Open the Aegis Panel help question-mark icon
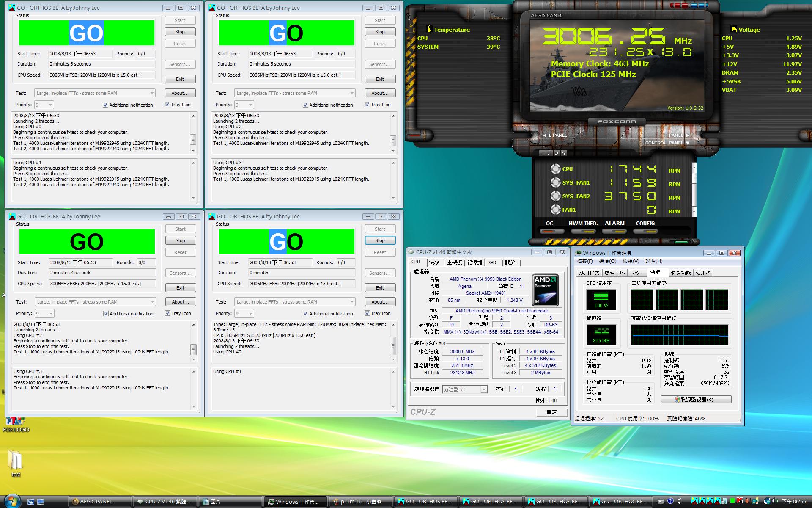The width and height of the screenshot is (812, 508). [x=564, y=153]
